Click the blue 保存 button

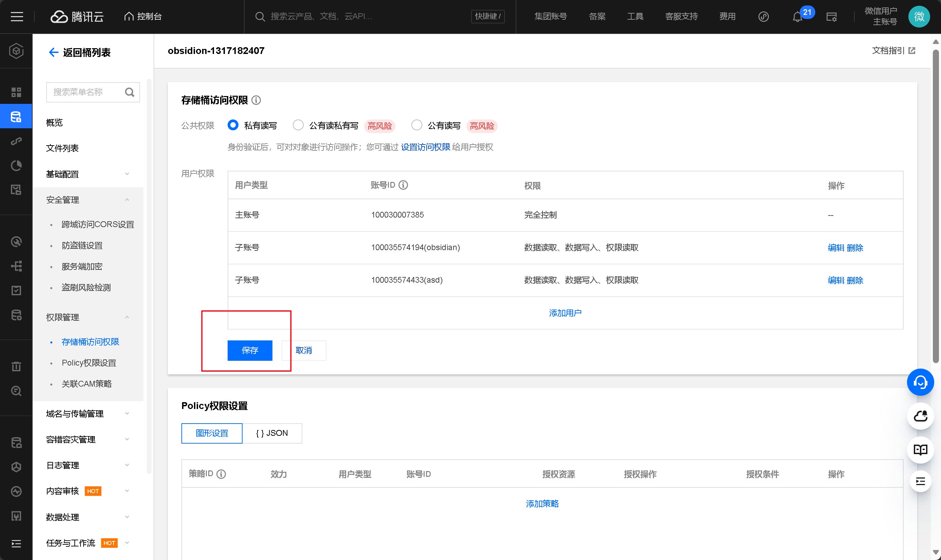click(250, 350)
